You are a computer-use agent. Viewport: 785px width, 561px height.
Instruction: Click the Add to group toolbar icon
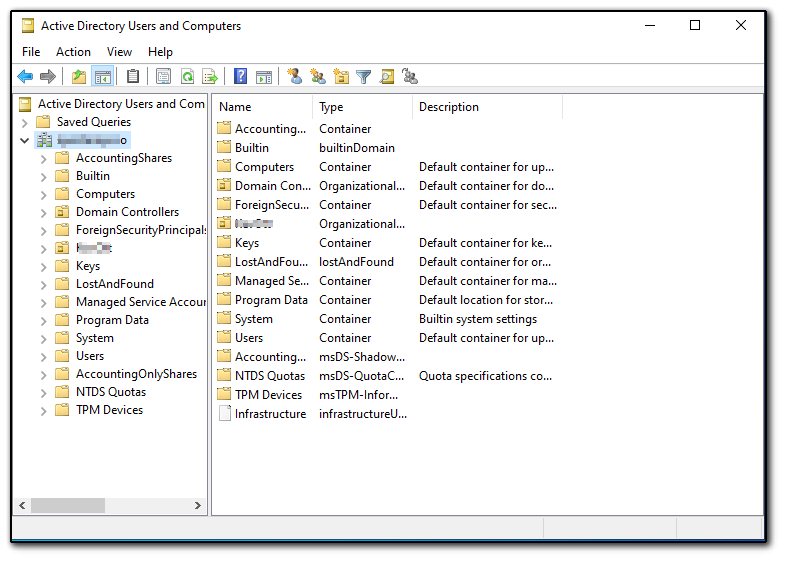(x=410, y=77)
